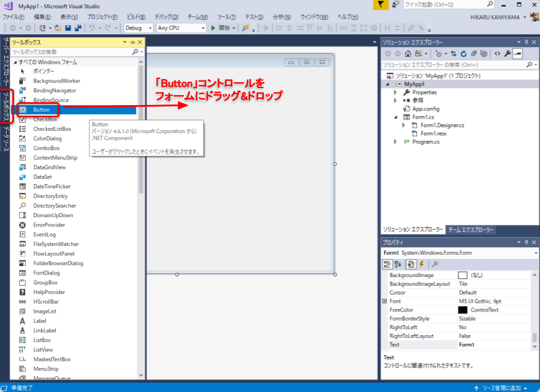This screenshot has height=392, width=540.
Task: Click Sync with Active Document arrows icon
Action: coord(454,53)
